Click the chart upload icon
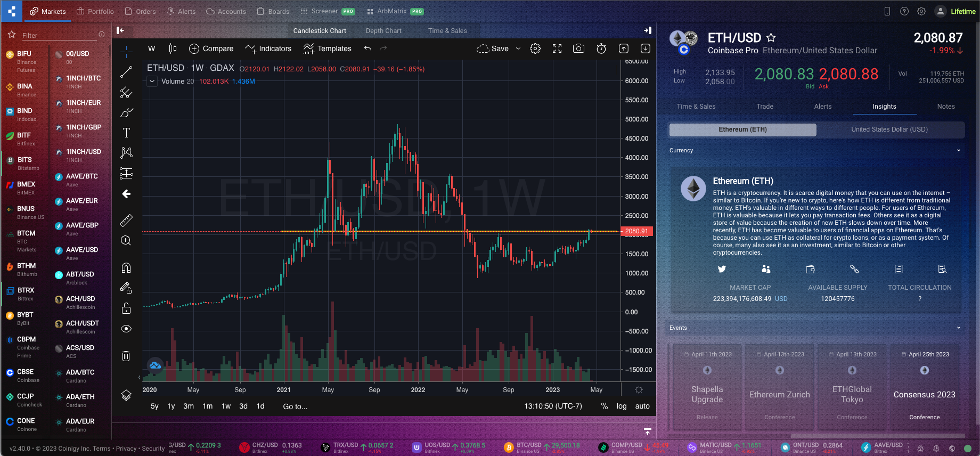Viewport: 980px width, 456px height. [624, 48]
